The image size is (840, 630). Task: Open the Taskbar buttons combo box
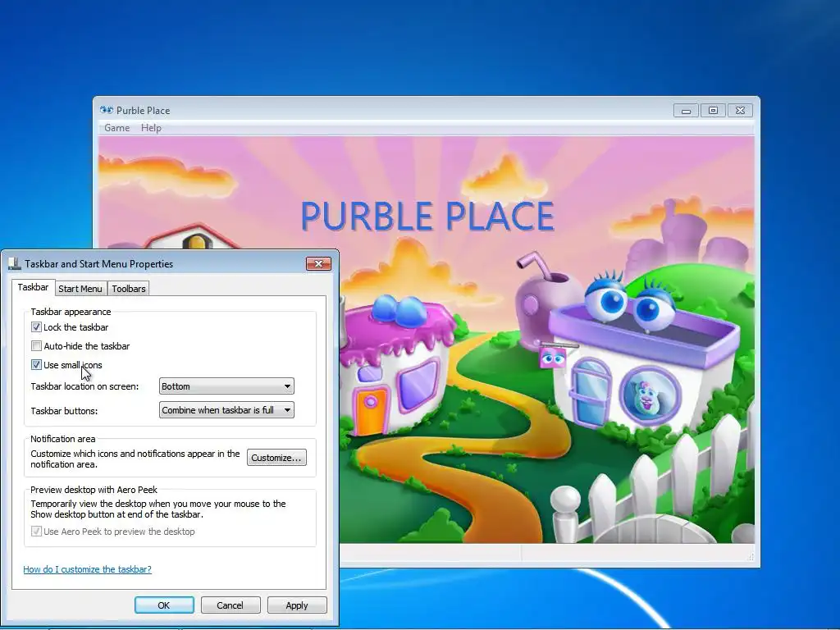pos(226,410)
